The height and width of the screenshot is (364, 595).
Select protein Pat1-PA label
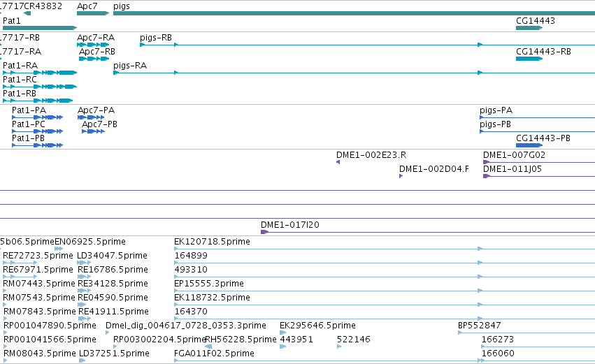[x=29, y=110]
